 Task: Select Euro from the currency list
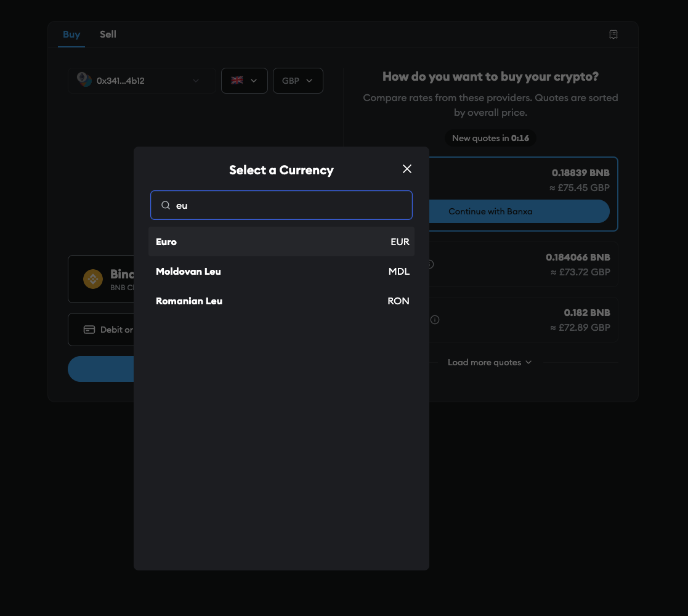(281, 241)
